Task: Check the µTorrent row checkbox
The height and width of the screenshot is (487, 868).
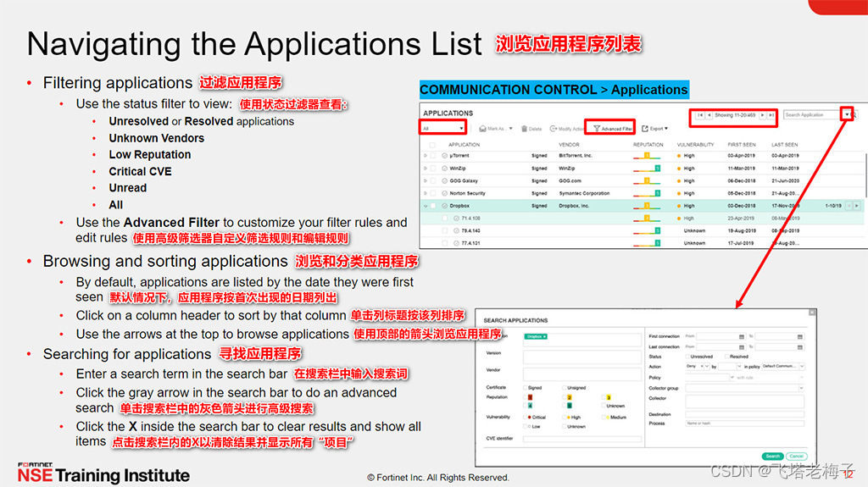Action: (x=433, y=156)
